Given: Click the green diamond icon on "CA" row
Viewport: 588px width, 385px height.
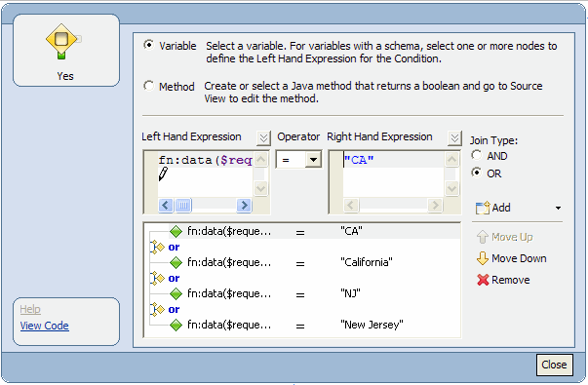Looking at the screenshot, I should point(176,232).
